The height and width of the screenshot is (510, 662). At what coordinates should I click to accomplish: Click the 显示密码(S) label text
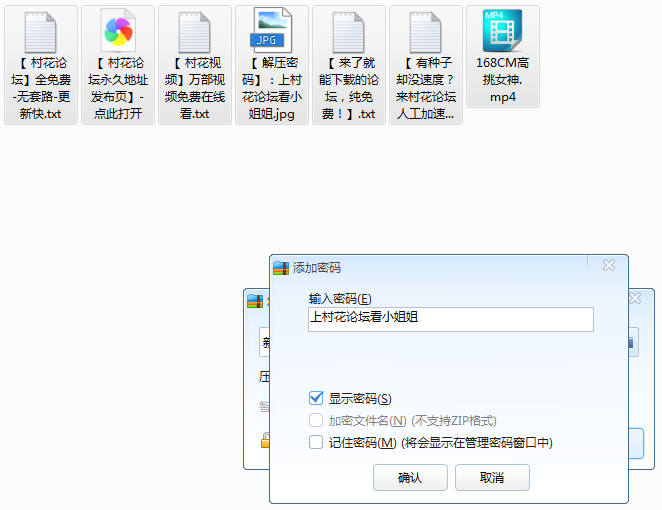click(x=360, y=399)
